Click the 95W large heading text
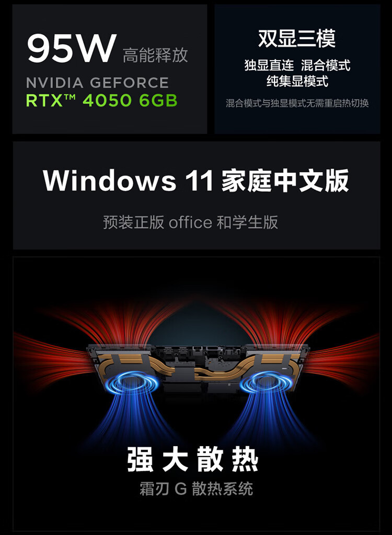 (x=72, y=48)
